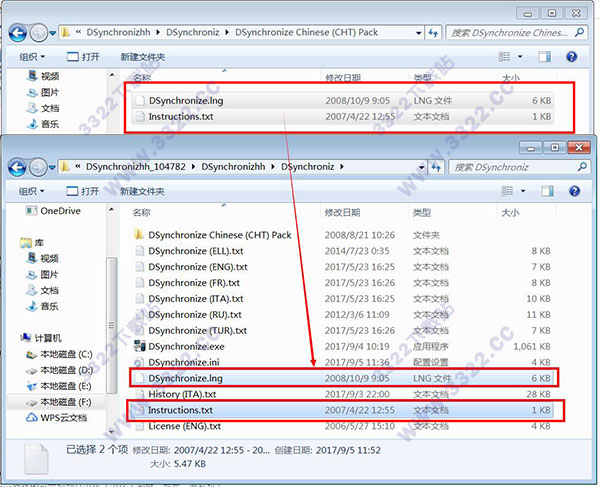The height and width of the screenshot is (487, 600).
Task: Click search magnifier in front window
Action: click(582, 167)
